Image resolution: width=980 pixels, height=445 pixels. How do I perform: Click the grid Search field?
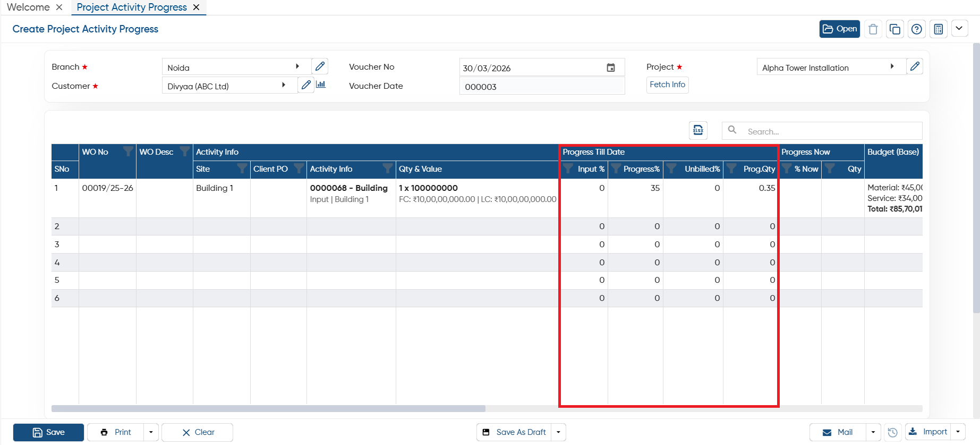(x=822, y=131)
